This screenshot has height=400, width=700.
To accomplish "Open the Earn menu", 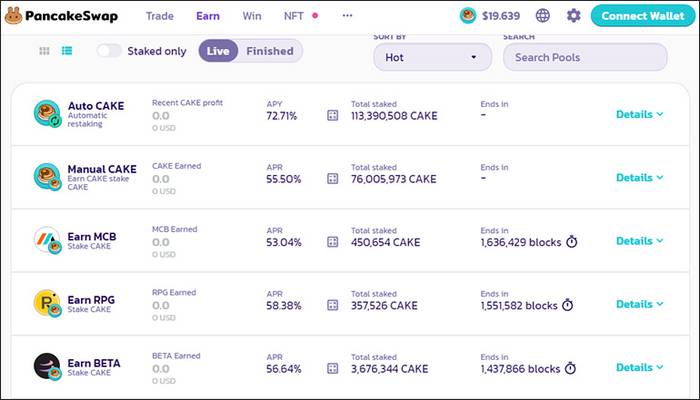I will point(208,16).
